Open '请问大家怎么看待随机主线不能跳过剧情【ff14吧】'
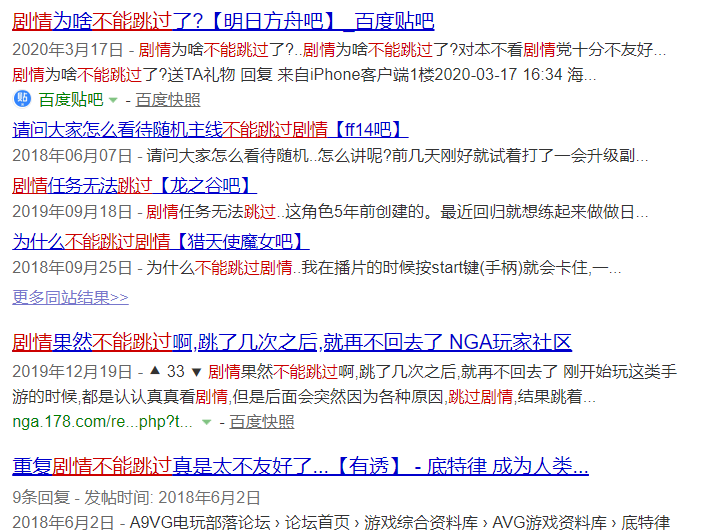710x531 pixels. tap(210, 129)
